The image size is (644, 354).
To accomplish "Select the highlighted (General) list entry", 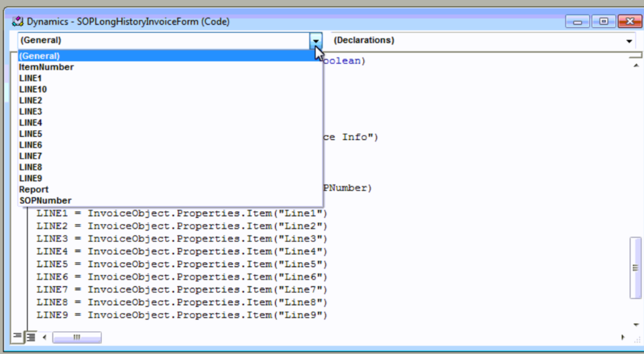I will pos(40,56).
